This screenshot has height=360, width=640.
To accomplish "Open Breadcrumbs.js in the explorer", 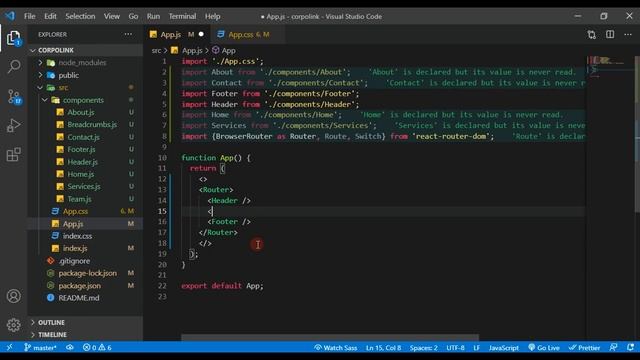I will coord(85,124).
